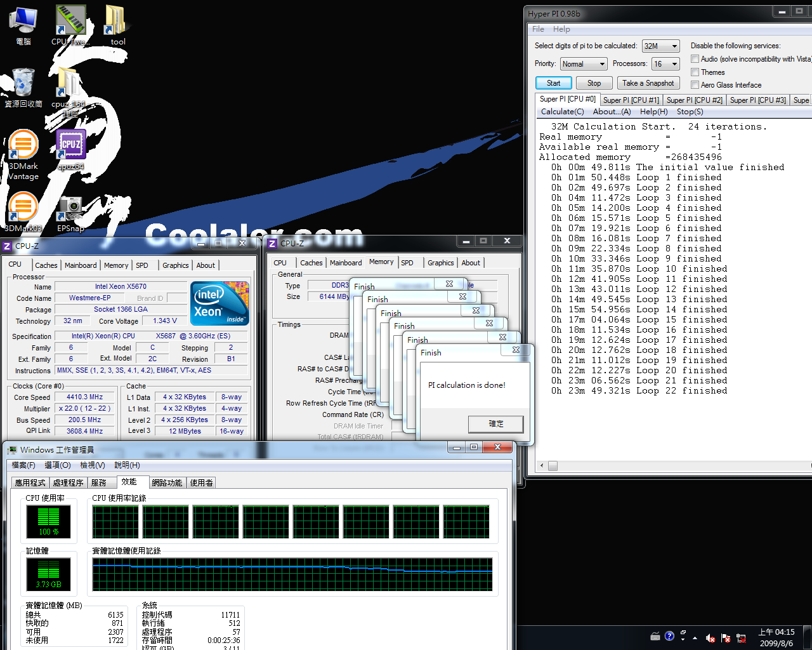812x650 pixels.
Task: Toggle the Aero Glass Interface checkbox
Action: tap(695, 85)
